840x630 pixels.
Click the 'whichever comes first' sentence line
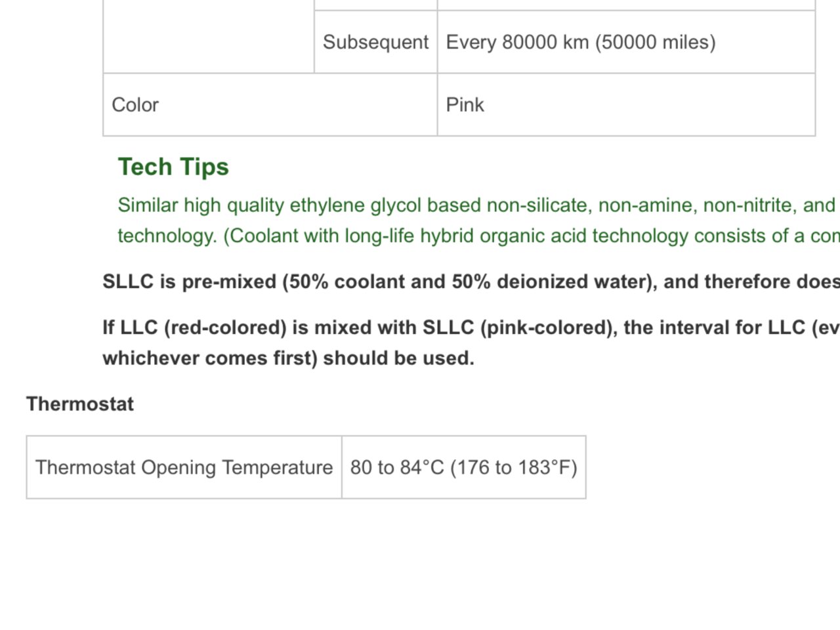[288, 358]
